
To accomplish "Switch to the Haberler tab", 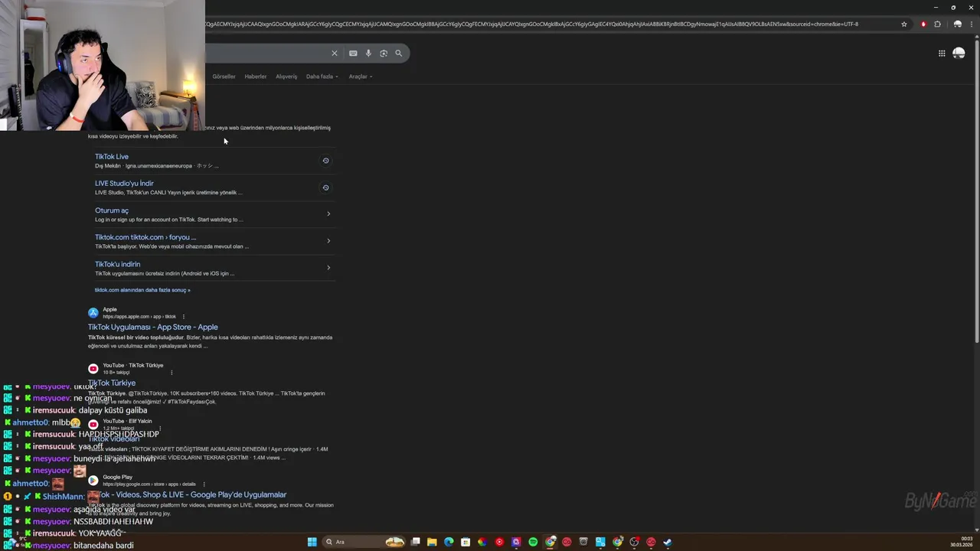I will pos(256,77).
